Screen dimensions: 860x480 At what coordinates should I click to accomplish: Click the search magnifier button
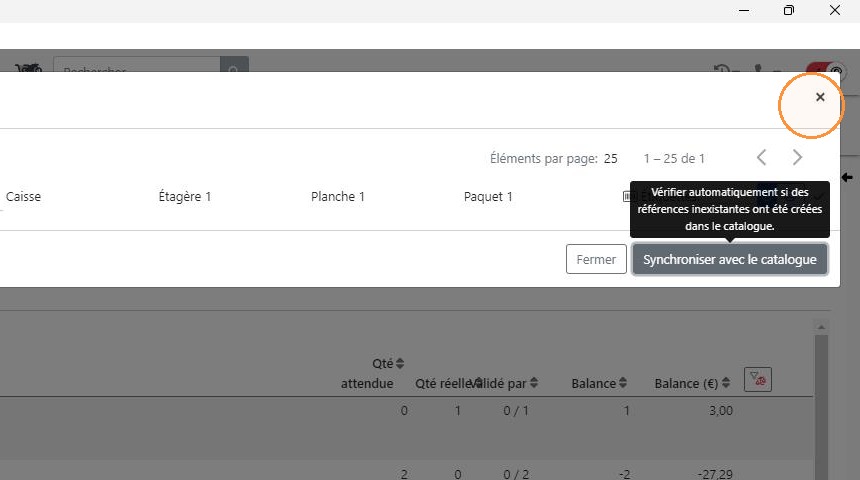234,64
